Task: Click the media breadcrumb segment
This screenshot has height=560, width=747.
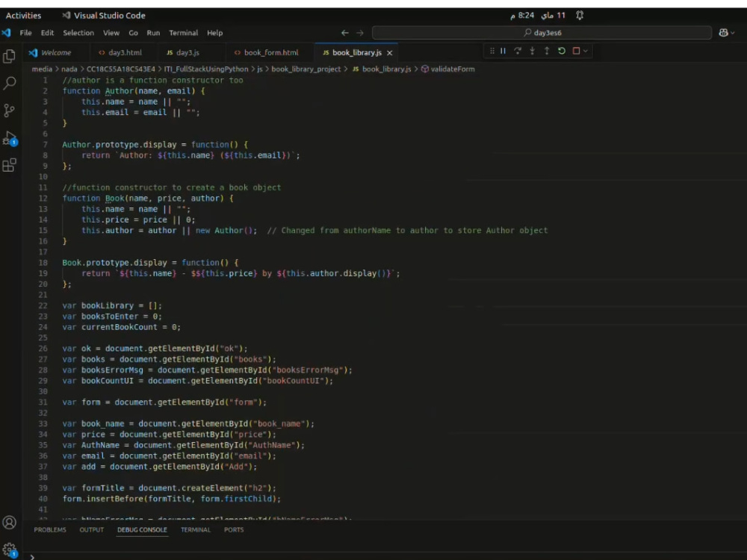Action: (x=42, y=69)
